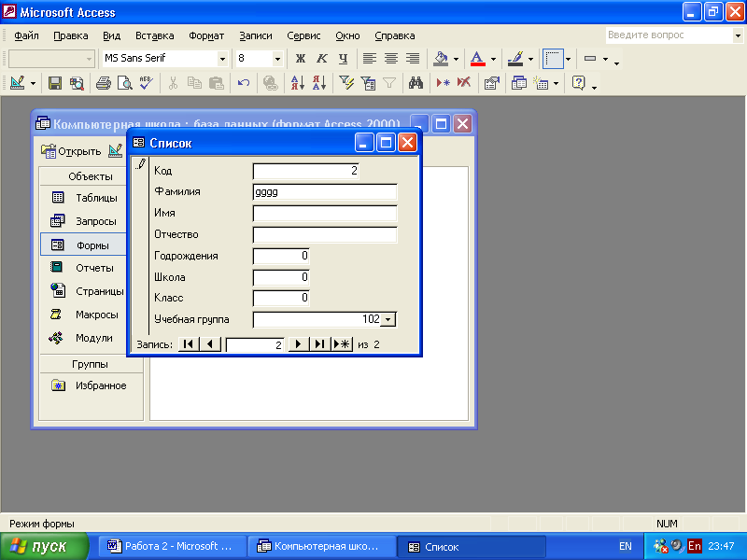
Task: Click the empty Имя field
Action: coord(325,214)
